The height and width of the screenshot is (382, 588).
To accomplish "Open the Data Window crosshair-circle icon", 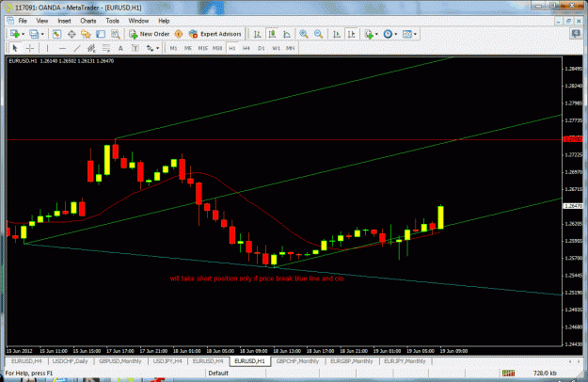I will pyautogui.click(x=72, y=34).
